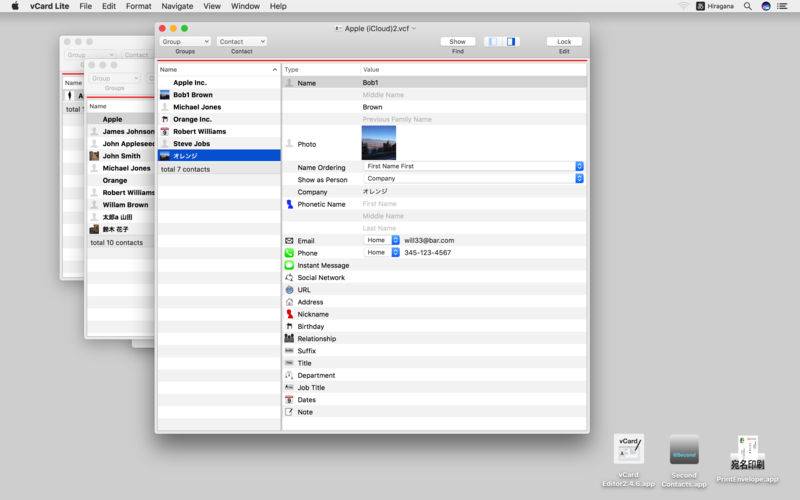
Task: Change Phone label Home dropdown
Action: click(382, 253)
